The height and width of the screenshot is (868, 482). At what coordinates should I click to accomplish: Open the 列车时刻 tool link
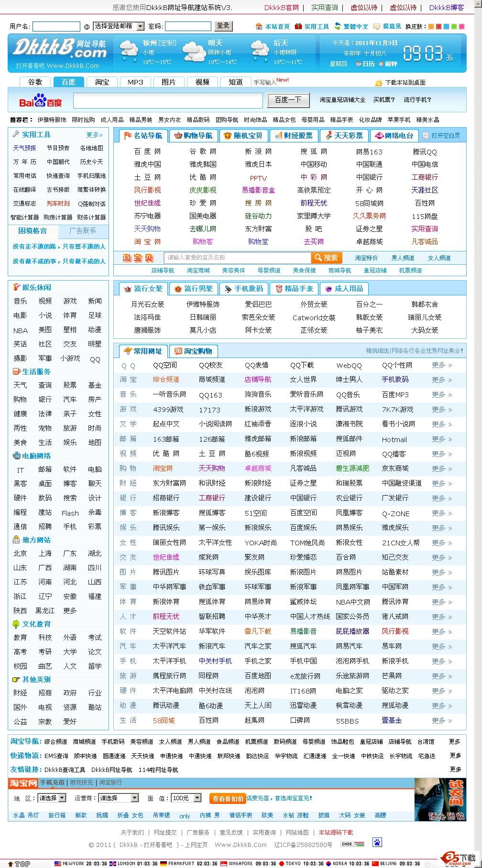click(x=58, y=204)
